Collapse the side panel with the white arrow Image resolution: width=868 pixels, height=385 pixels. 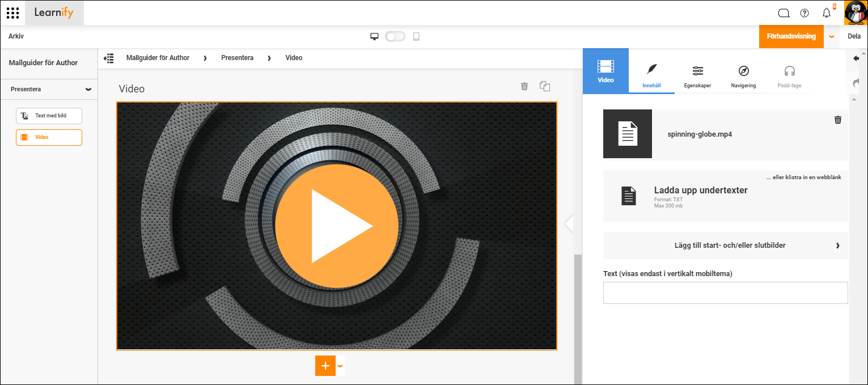coord(569,224)
